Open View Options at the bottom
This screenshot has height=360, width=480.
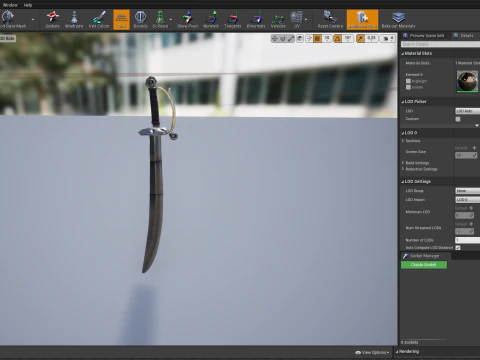pyautogui.click(x=372, y=352)
